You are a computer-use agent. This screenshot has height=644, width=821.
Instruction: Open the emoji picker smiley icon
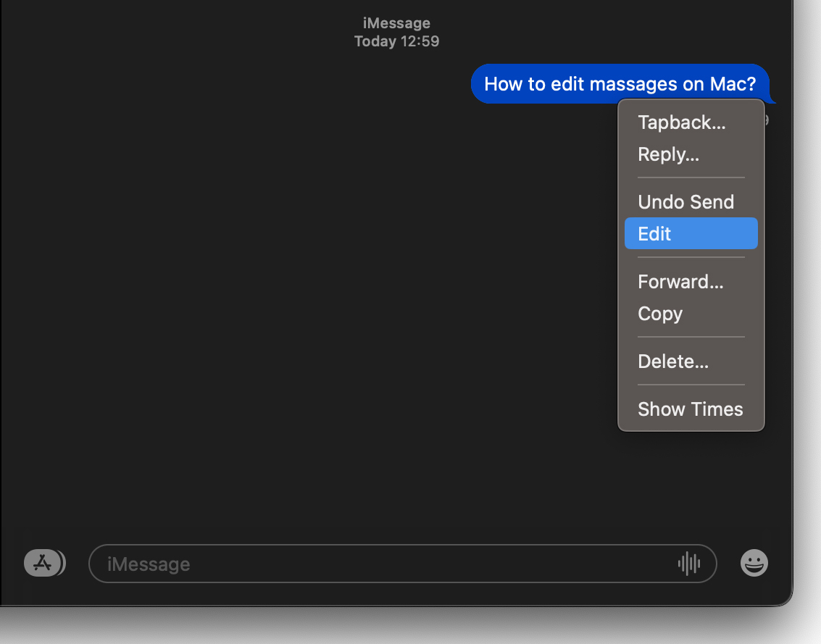pyautogui.click(x=754, y=563)
